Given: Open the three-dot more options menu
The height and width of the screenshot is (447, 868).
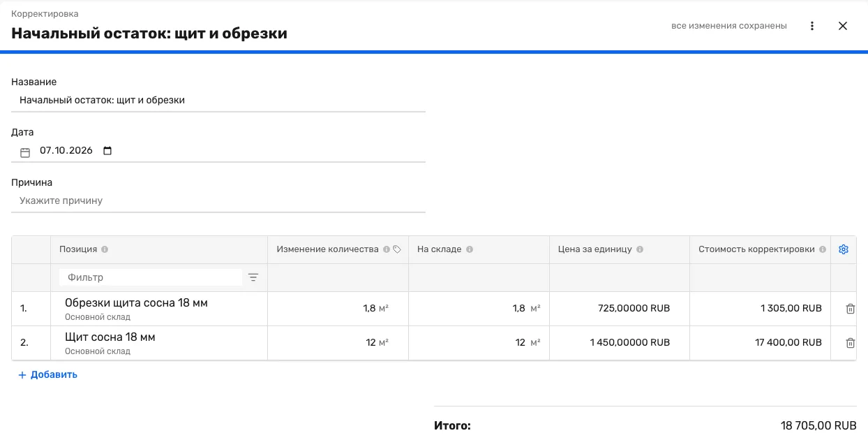Looking at the screenshot, I should click(812, 26).
